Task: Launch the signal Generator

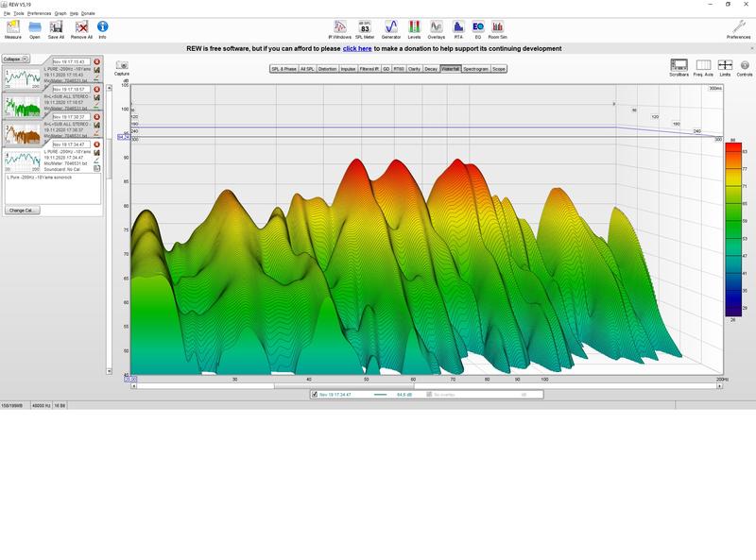Action: [390, 29]
